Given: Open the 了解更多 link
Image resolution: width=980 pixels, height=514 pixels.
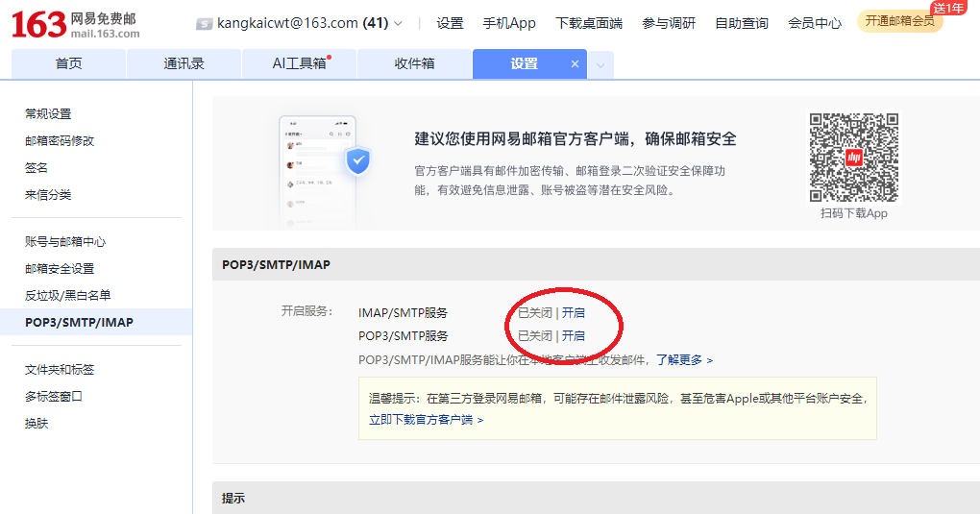Looking at the screenshot, I should pyautogui.click(x=684, y=359).
